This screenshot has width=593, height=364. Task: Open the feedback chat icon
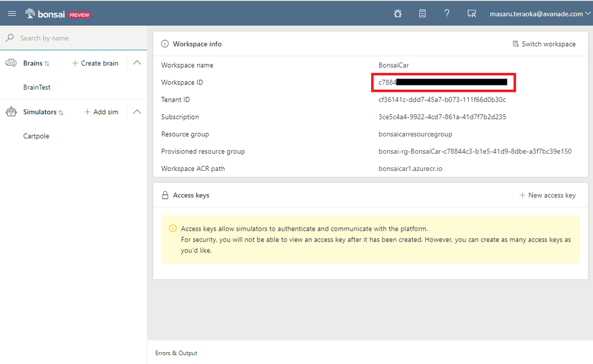click(471, 14)
